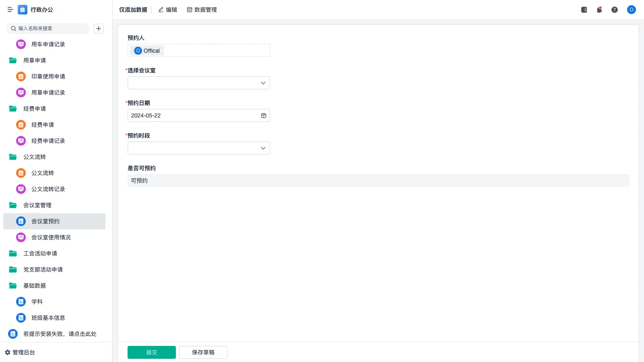Viewport: 644px width, 362px height.
Task: Click the Offical avatar in 预约人 field
Action: 138,51
